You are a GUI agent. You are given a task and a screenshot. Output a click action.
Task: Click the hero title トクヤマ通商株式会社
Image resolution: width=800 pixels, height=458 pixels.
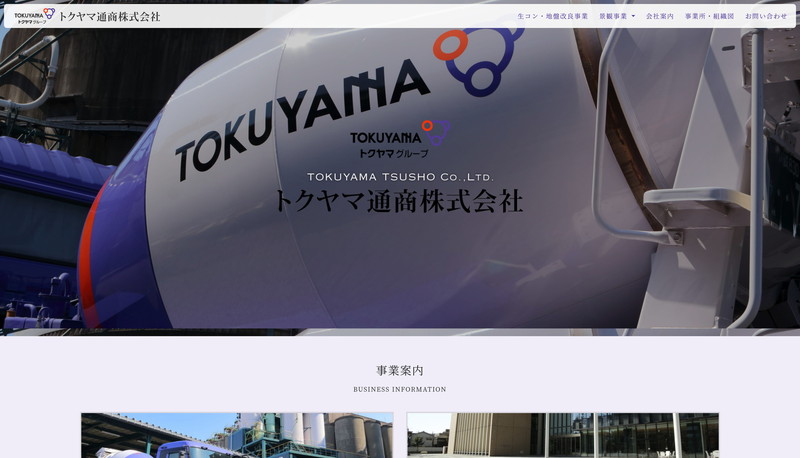[x=399, y=201]
